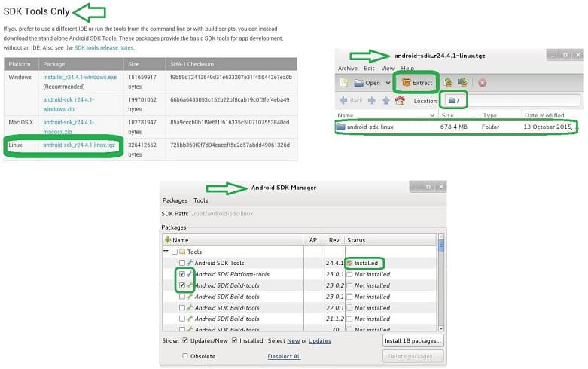Open the Tools menu in SDK Manager

pyautogui.click(x=200, y=200)
